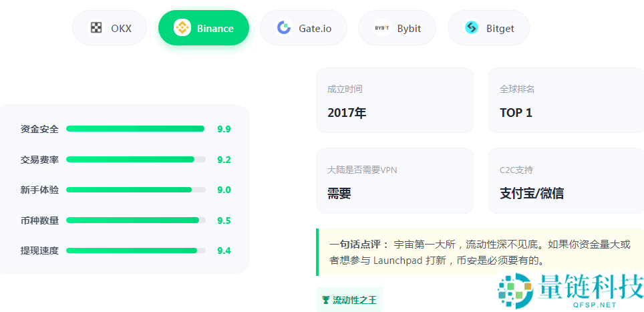
Task: Click the 9.0 beginner score
Action: click(x=224, y=190)
